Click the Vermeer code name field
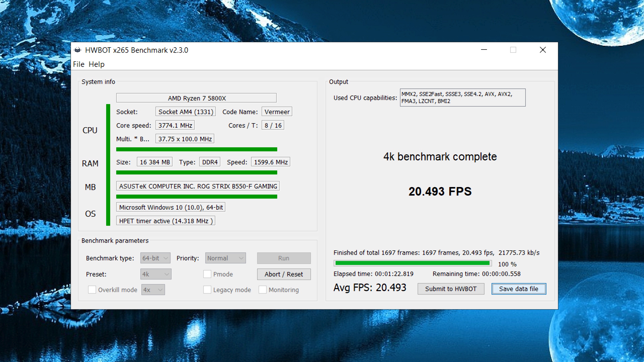This screenshot has width=644, height=362. [277, 112]
